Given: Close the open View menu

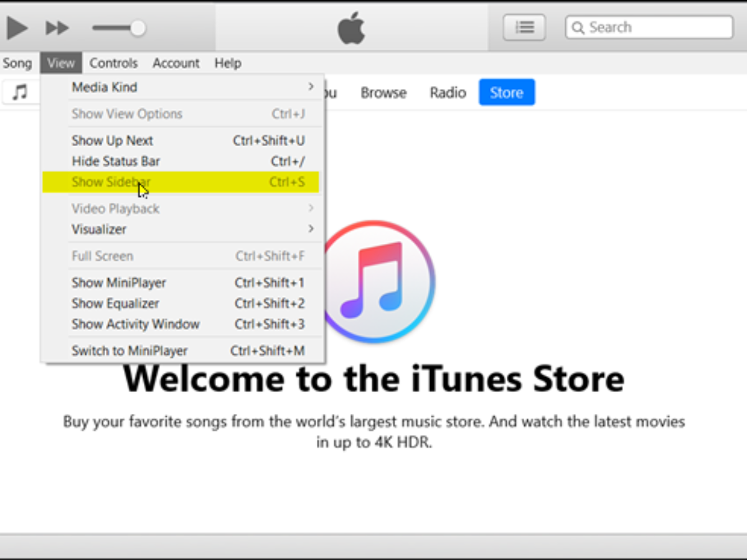Looking at the screenshot, I should coord(61,63).
